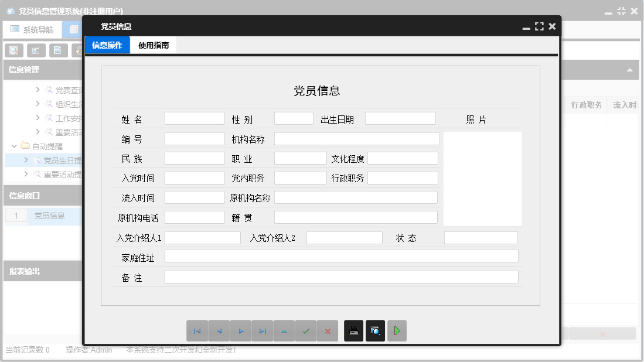Viewport: 644px width, 362px height.
Task: Click the teal up-triangle edit record button
Action: click(284, 331)
